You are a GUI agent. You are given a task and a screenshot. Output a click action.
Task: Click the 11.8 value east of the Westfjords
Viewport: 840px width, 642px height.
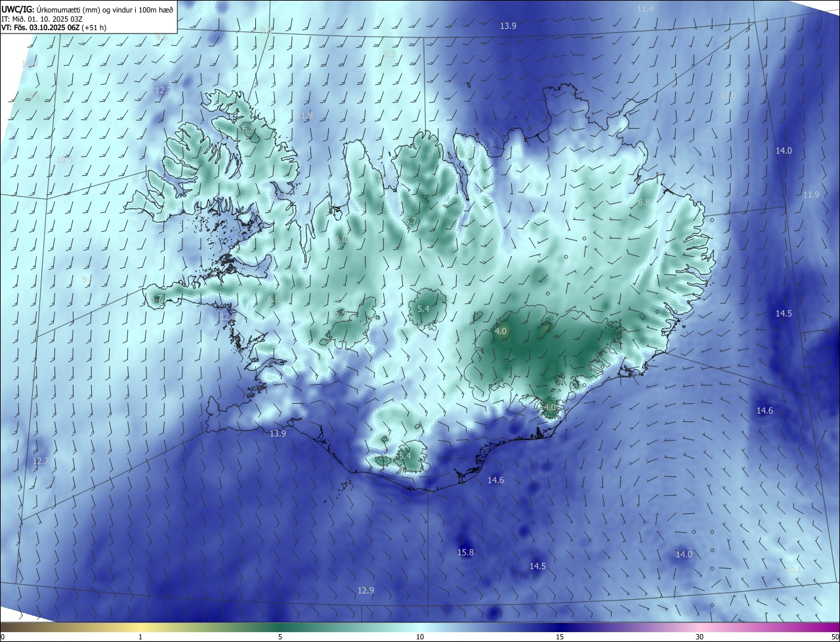pos(305,116)
